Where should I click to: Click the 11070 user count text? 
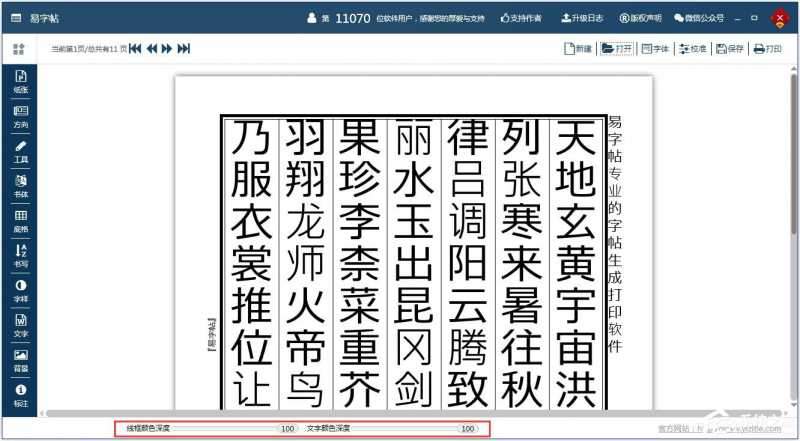point(353,18)
